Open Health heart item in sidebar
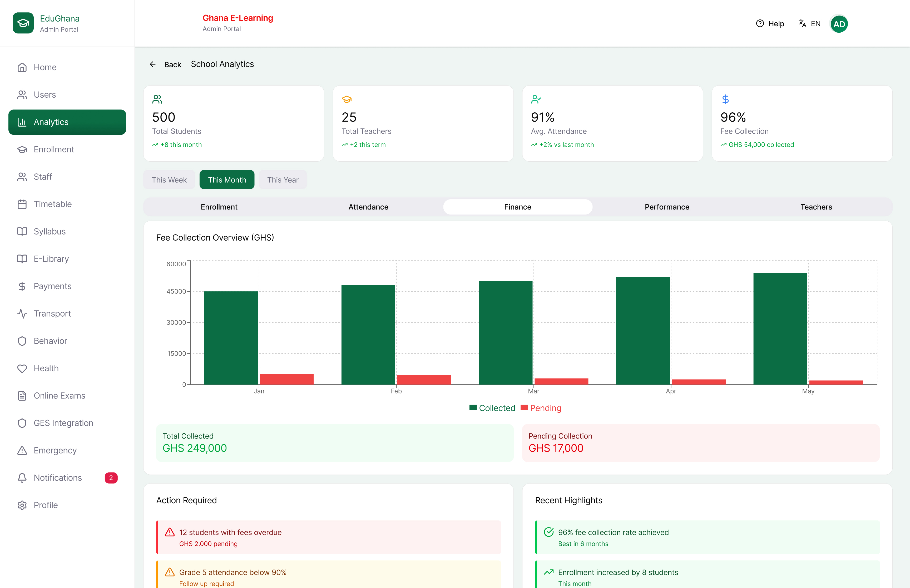This screenshot has height=588, width=910. [67, 368]
